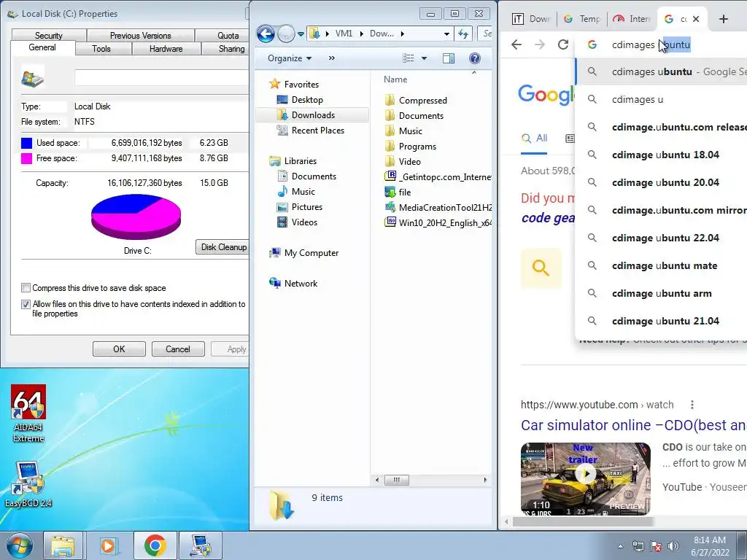Open the EasyBCD taskbar item
This screenshot has height=560, width=747.
201,545
